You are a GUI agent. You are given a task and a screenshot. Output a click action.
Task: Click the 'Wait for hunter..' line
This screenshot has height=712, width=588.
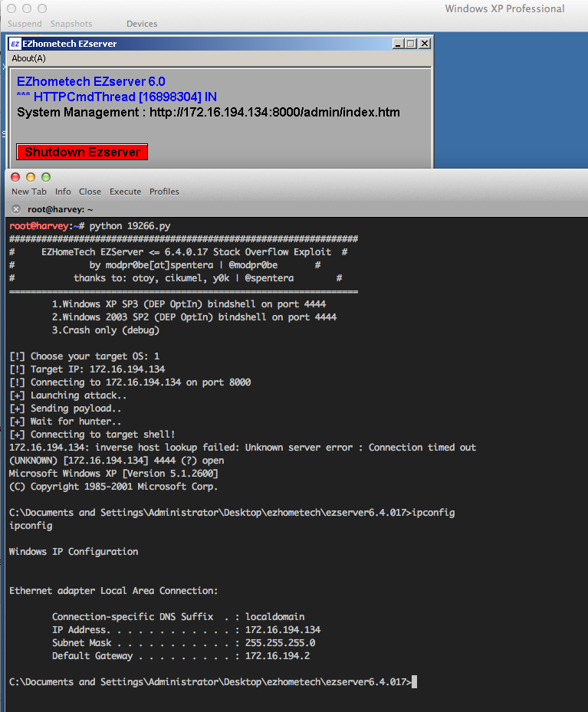(x=65, y=422)
